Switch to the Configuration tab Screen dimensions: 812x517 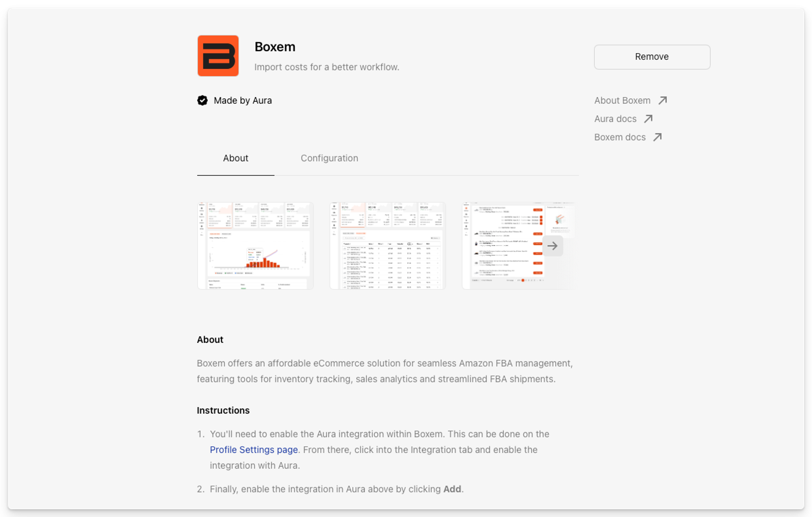(x=329, y=158)
